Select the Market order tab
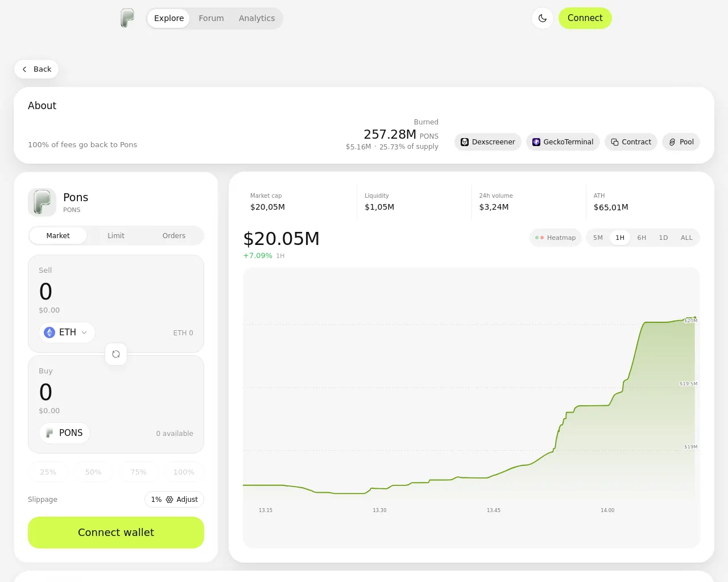The width and height of the screenshot is (728, 582). click(x=58, y=236)
